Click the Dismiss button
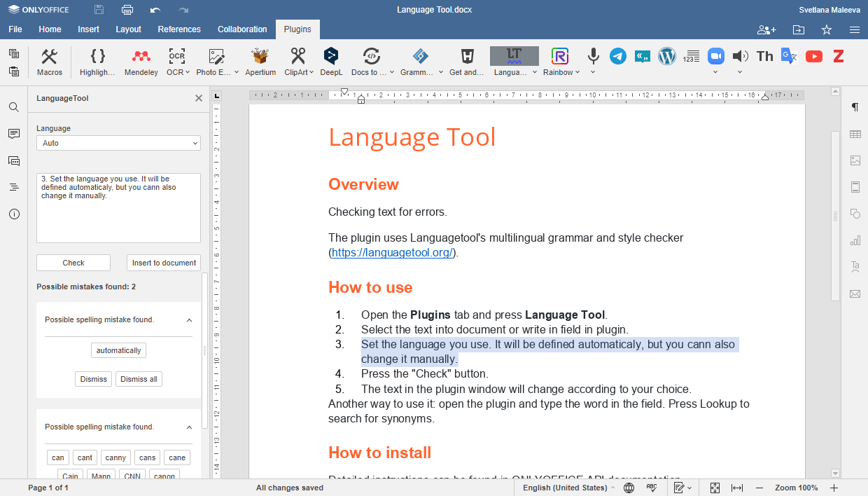 point(93,379)
